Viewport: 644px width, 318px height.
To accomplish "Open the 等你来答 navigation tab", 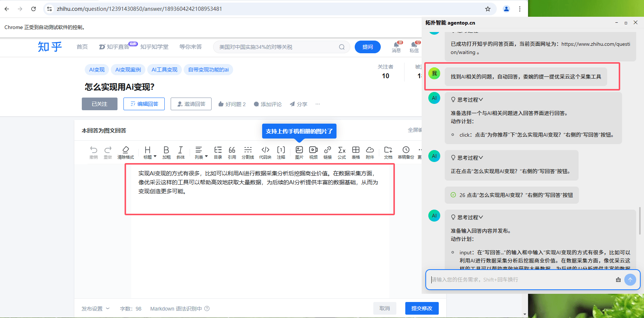I will [x=190, y=47].
